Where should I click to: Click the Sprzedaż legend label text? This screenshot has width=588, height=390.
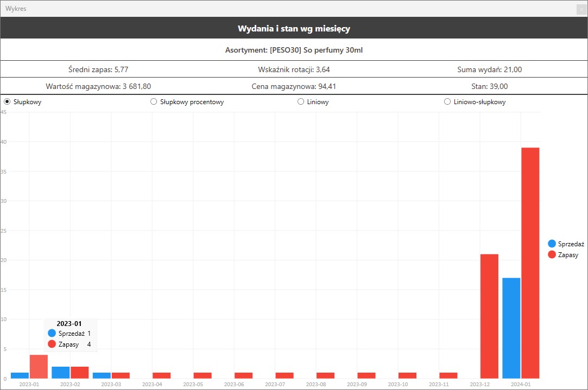coord(571,244)
